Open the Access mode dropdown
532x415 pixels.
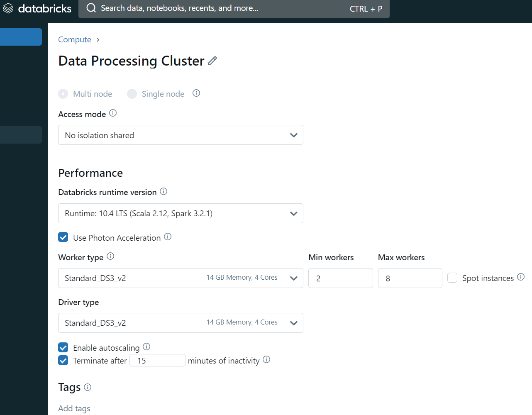[x=181, y=135]
